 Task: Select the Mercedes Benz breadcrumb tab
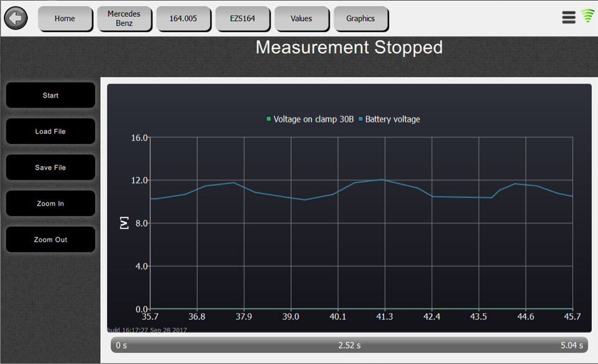coord(124,18)
